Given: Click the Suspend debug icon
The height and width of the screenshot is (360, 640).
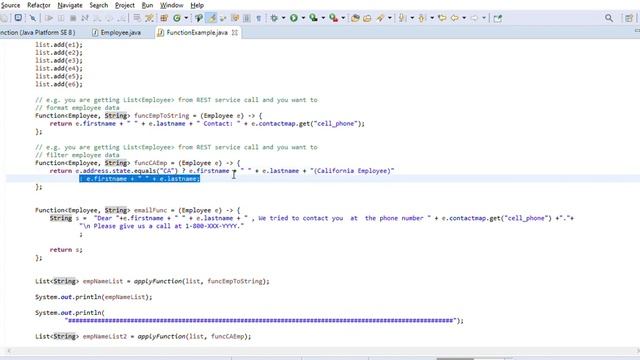Looking at the screenshot, I should pyautogui.click(x=61, y=18).
